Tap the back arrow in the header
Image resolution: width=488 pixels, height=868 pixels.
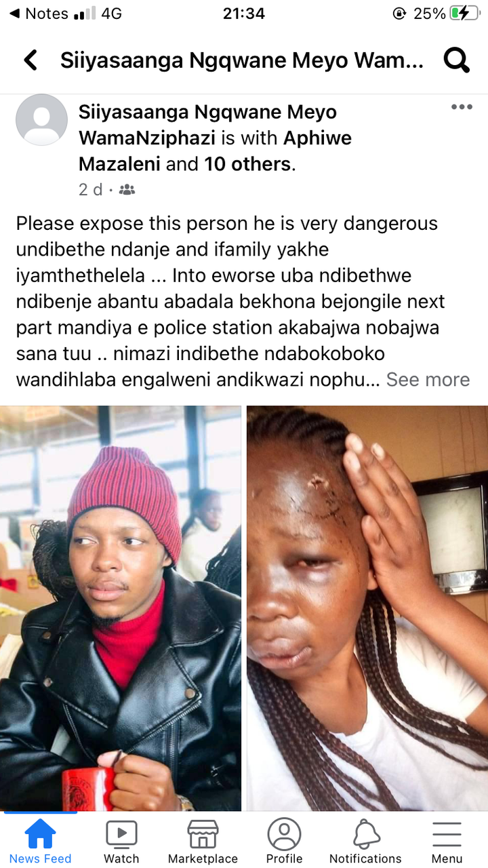[30, 61]
